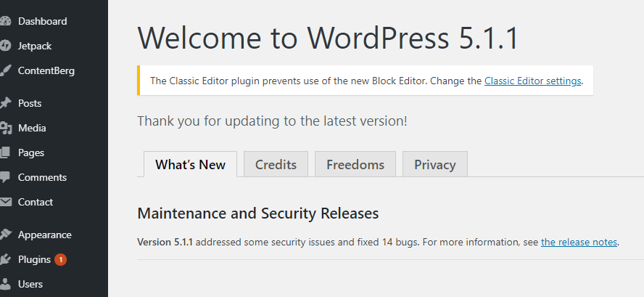The image size is (644, 297).
Task: Click the Users person icon
Action: pos(4,284)
